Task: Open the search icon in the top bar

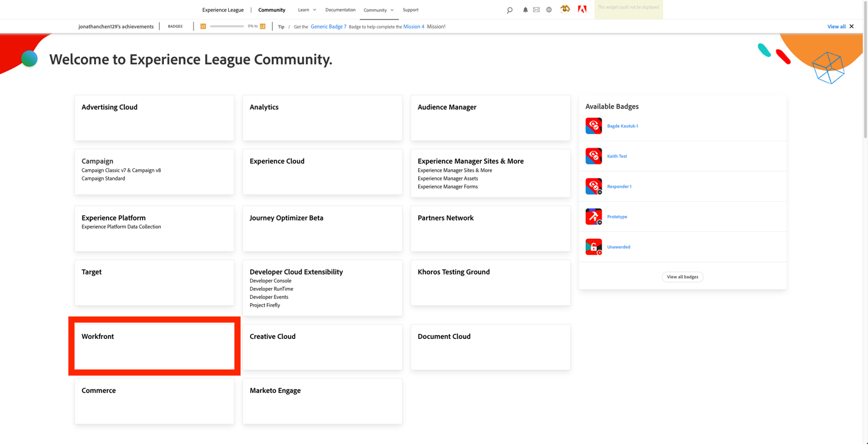Action: click(509, 10)
